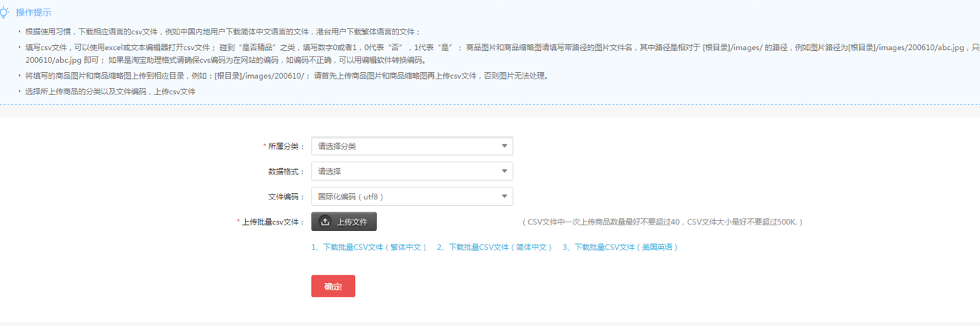Click the tip starting with 将填写的商品图片

point(287,76)
